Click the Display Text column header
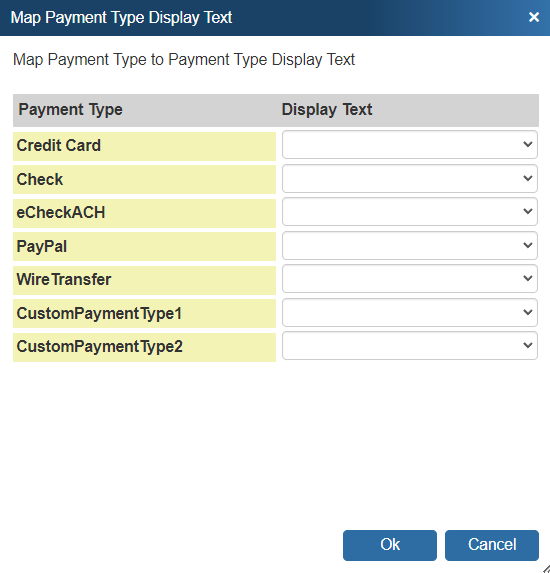The image size is (550, 573). tap(327, 110)
